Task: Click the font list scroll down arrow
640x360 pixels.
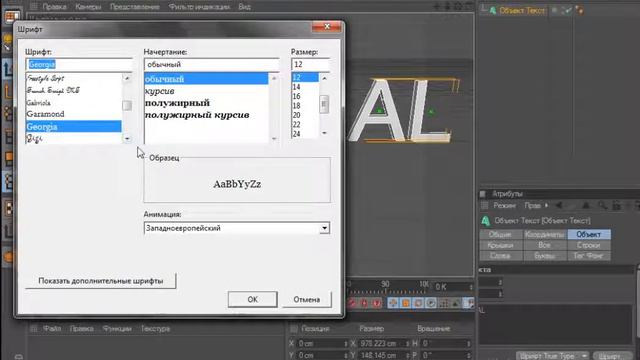Action: (127, 139)
